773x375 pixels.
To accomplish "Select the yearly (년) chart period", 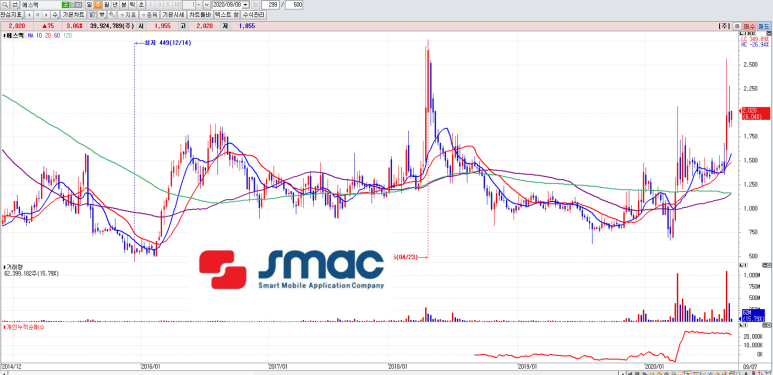I will (x=114, y=4).
